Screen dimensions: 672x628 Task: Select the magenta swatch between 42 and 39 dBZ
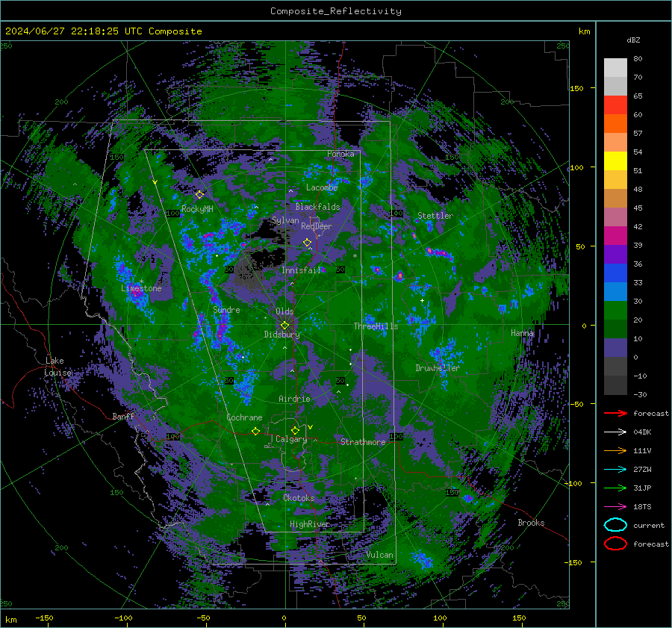point(615,236)
